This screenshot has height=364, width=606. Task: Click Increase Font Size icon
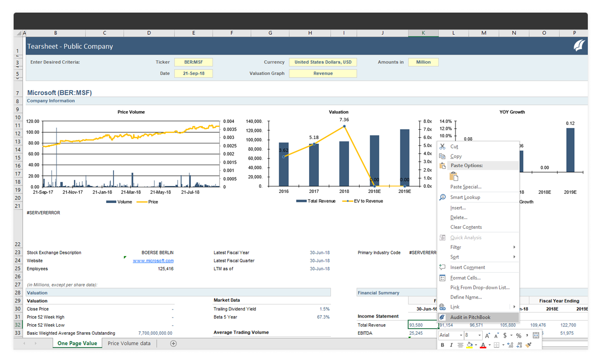(488, 335)
